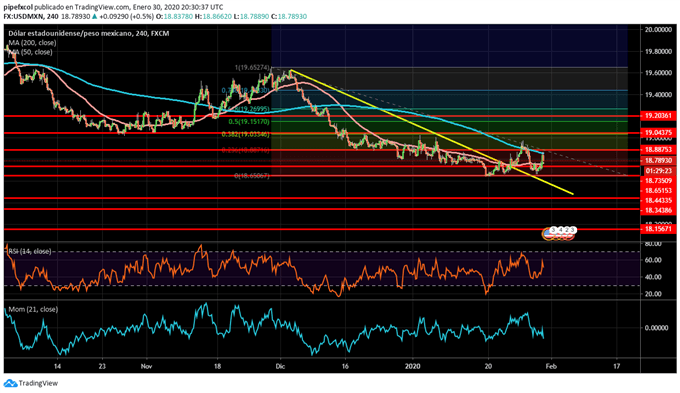Click the Feb date on the time axis
The image size is (680, 393).
551,367
